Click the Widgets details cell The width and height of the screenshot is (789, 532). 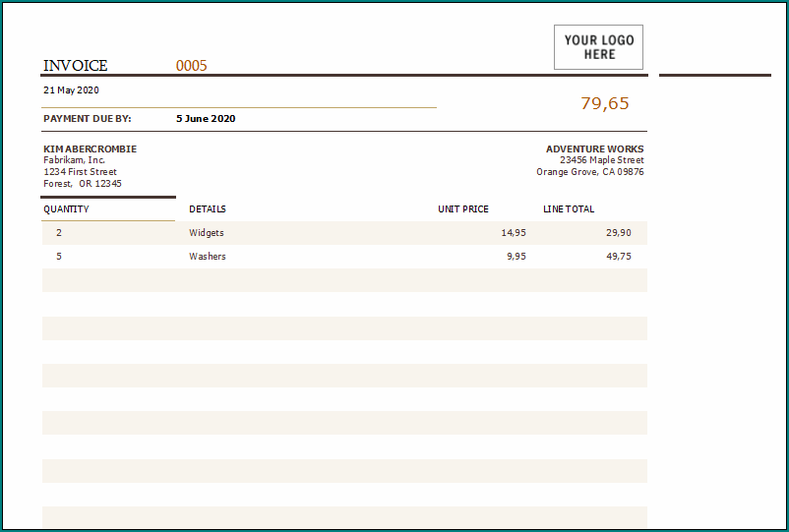click(x=207, y=233)
